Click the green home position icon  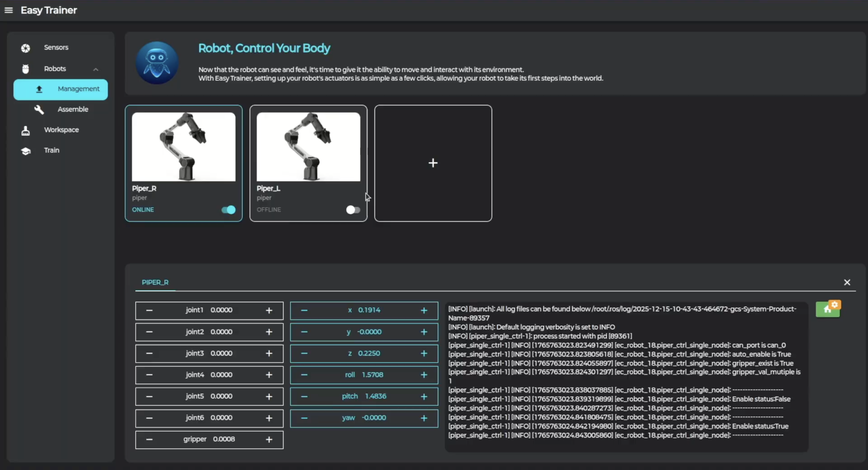click(x=828, y=309)
